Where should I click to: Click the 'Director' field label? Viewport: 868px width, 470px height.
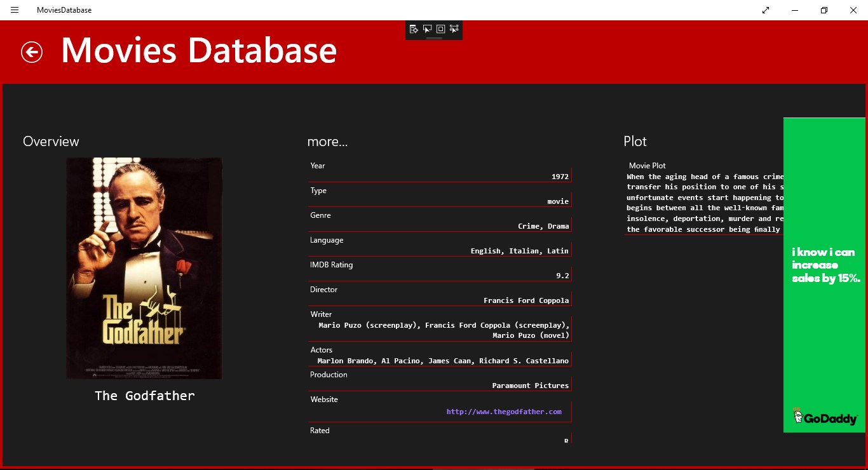pyautogui.click(x=324, y=290)
